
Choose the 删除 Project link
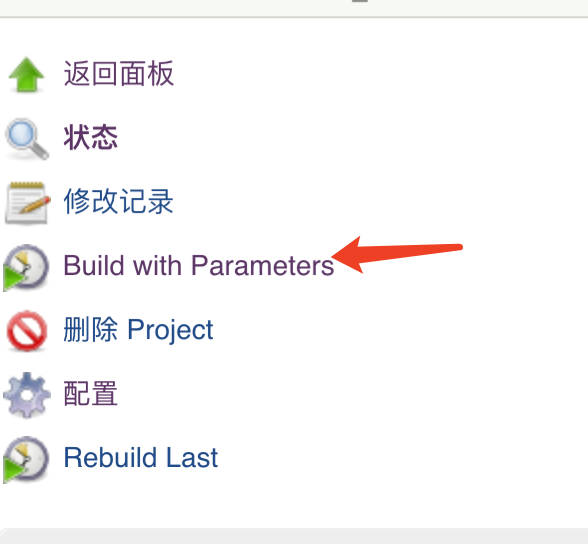tap(138, 330)
